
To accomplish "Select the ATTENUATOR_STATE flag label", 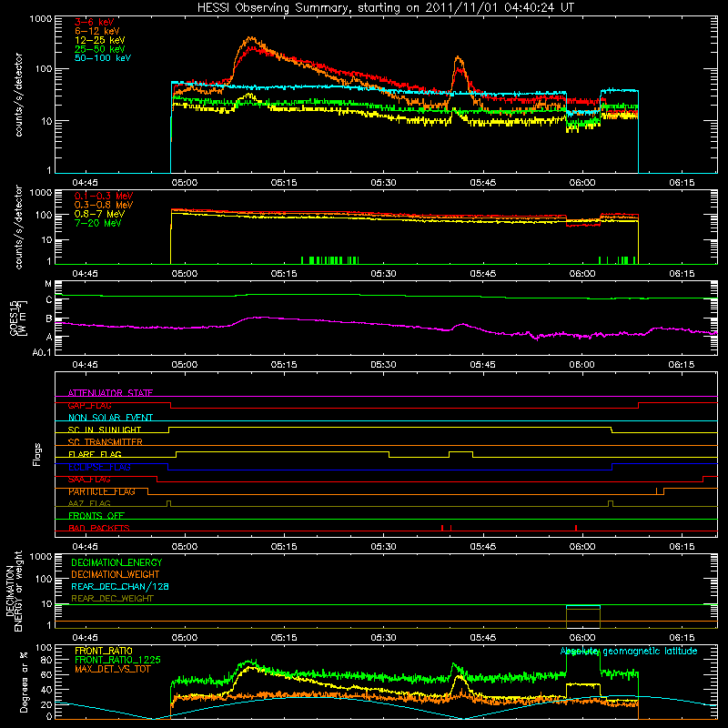I will pos(110,393).
